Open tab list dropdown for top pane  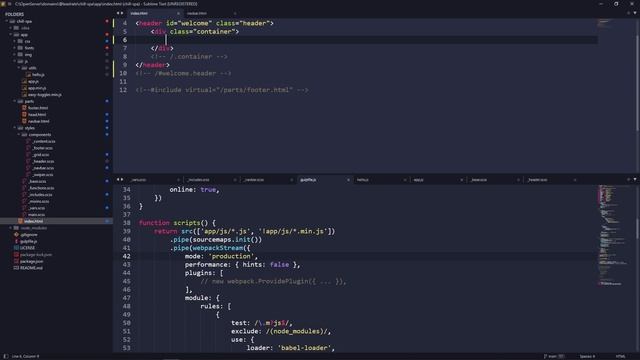click(635, 13)
